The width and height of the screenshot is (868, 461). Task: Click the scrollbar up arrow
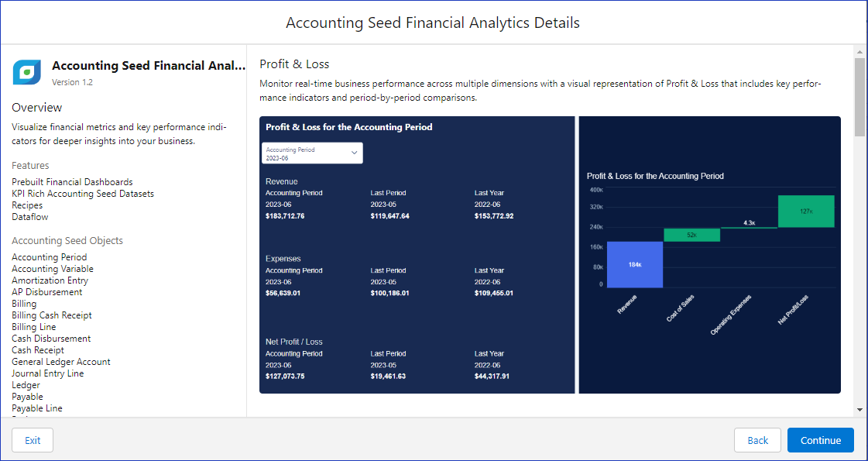click(x=859, y=52)
